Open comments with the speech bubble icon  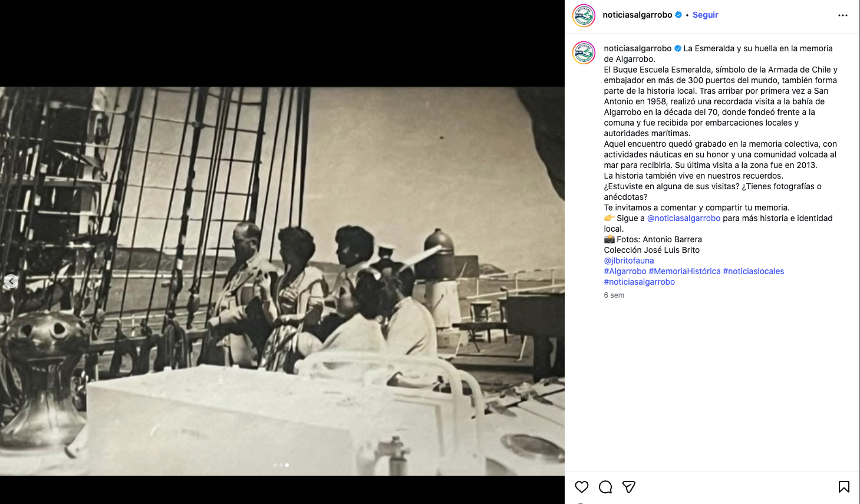605,487
